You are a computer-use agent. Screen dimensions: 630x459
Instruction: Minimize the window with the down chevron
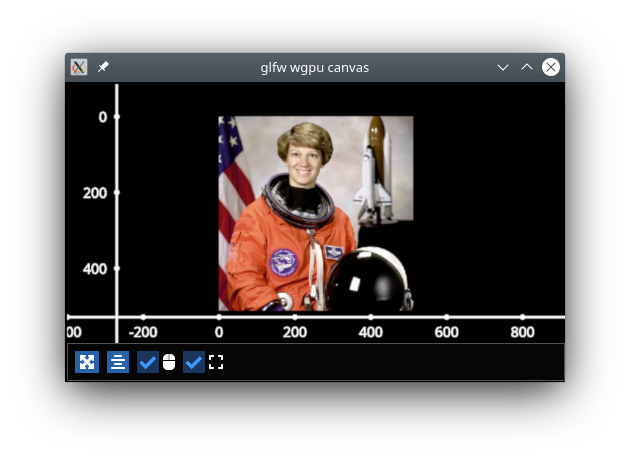pyautogui.click(x=503, y=67)
